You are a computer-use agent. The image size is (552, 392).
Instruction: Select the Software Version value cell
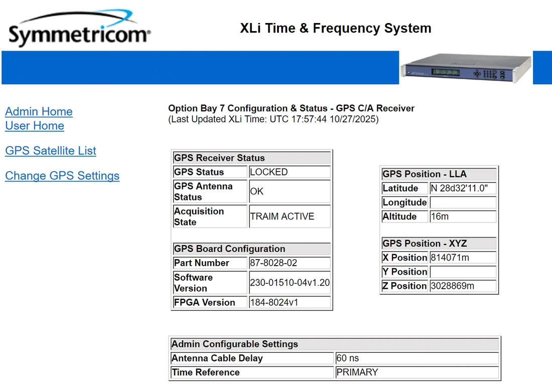pyautogui.click(x=290, y=283)
